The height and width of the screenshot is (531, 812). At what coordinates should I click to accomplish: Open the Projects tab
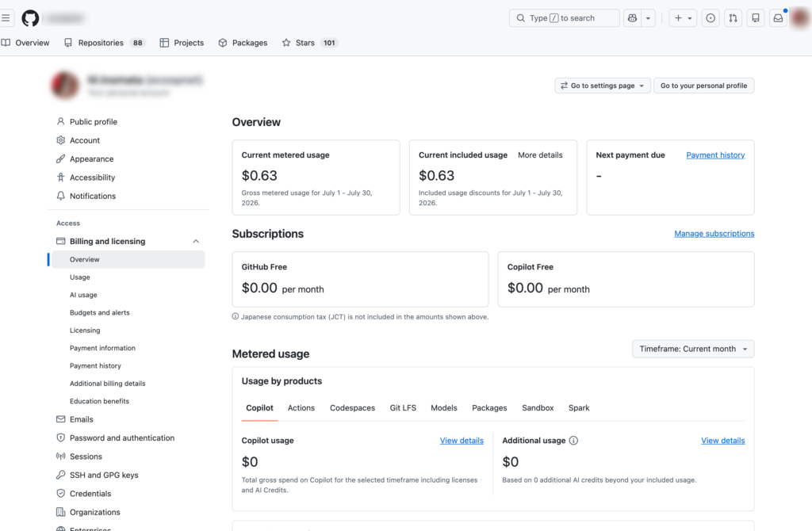click(x=182, y=43)
